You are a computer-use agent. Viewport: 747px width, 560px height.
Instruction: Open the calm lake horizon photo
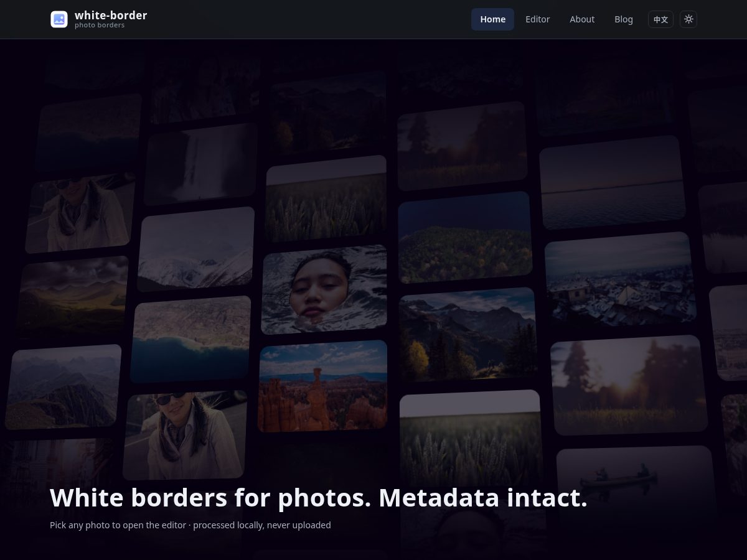[x=613, y=182]
